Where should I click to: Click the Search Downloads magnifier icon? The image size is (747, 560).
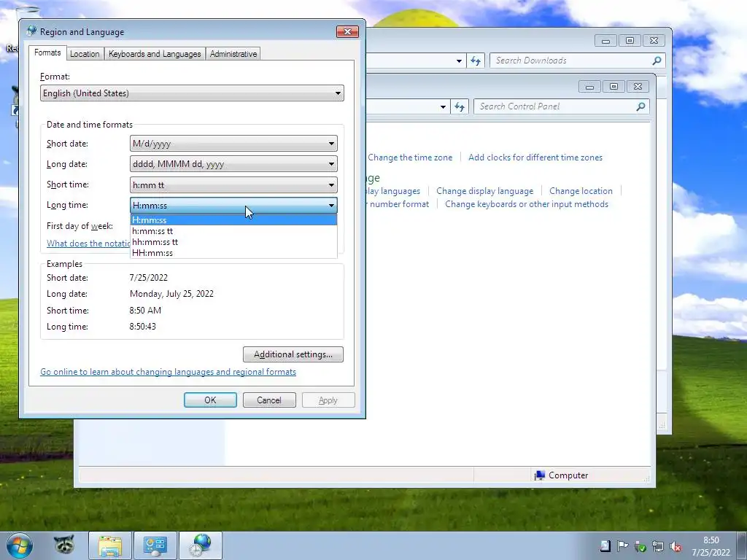click(657, 61)
